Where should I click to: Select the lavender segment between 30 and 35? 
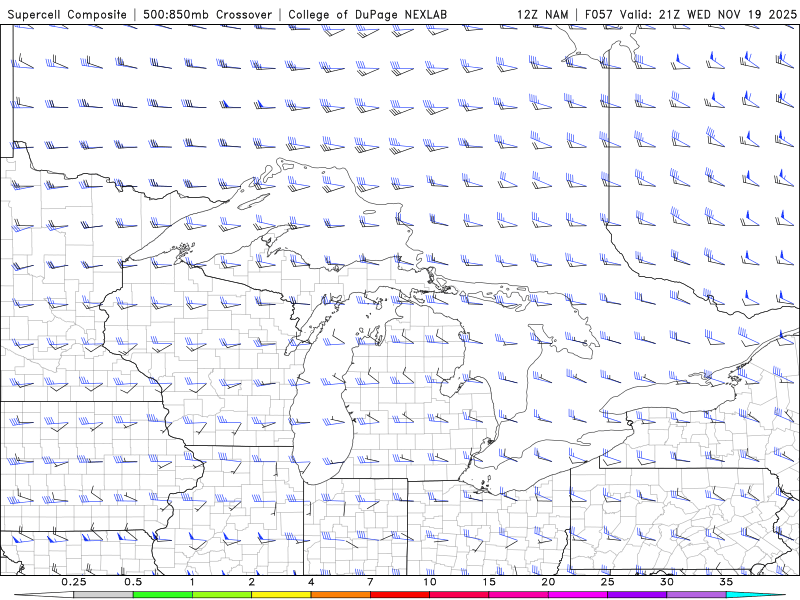[696, 595]
